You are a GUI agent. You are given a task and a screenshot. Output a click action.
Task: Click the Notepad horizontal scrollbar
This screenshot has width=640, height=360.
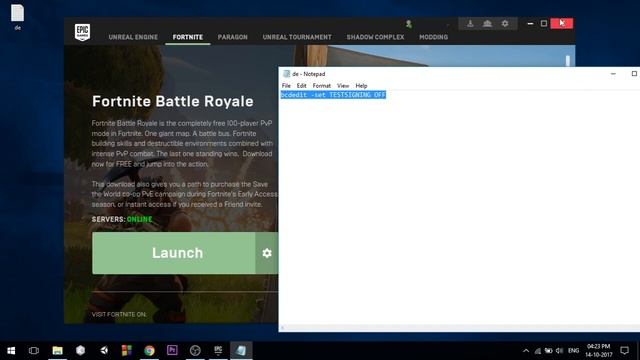(459, 328)
